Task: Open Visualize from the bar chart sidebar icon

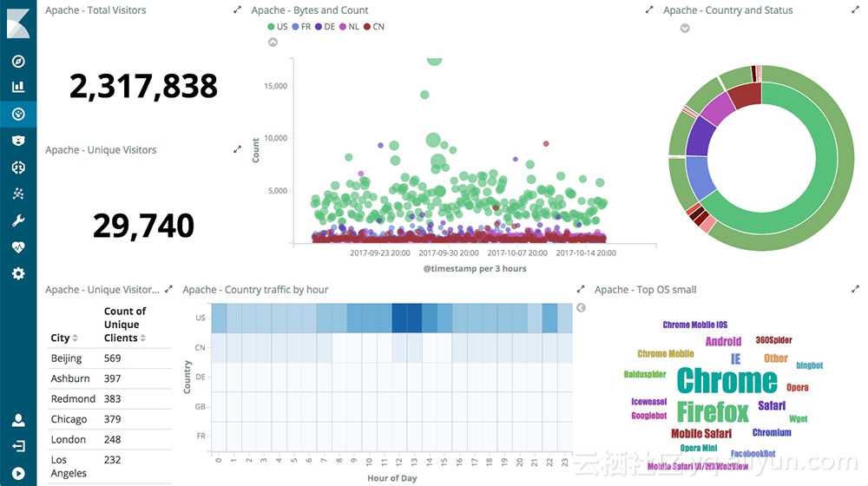Action: [x=18, y=86]
